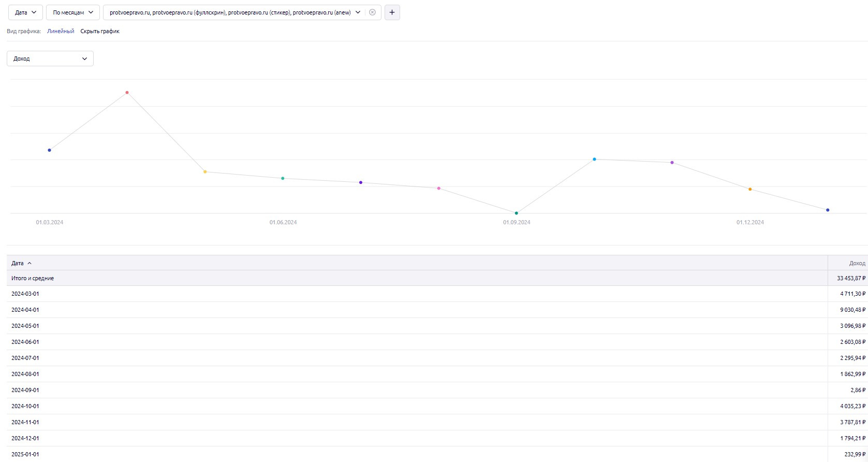Click income value 4 035,23 ₽
The height and width of the screenshot is (462, 868).
pos(852,406)
